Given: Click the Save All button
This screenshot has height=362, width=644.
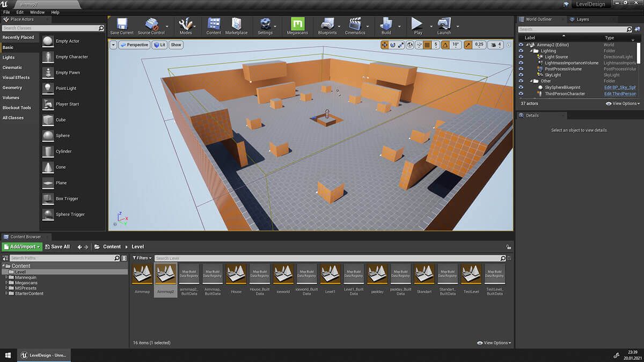Looking at the screenshot, I should (57, 247).
